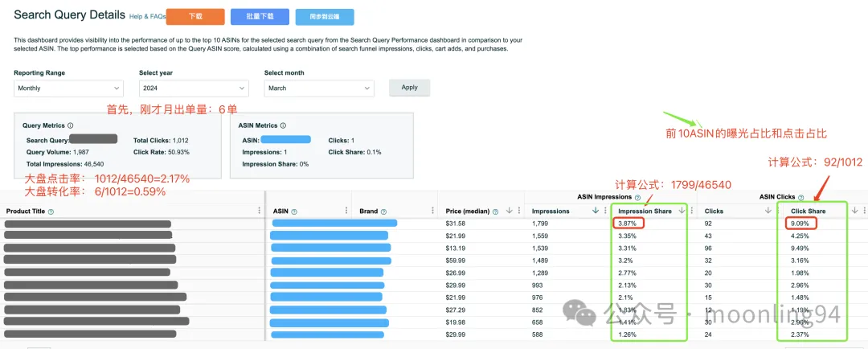Click the 588 impressions cell
The width and height of the screenshot is (868, 349).
(538, 335)
